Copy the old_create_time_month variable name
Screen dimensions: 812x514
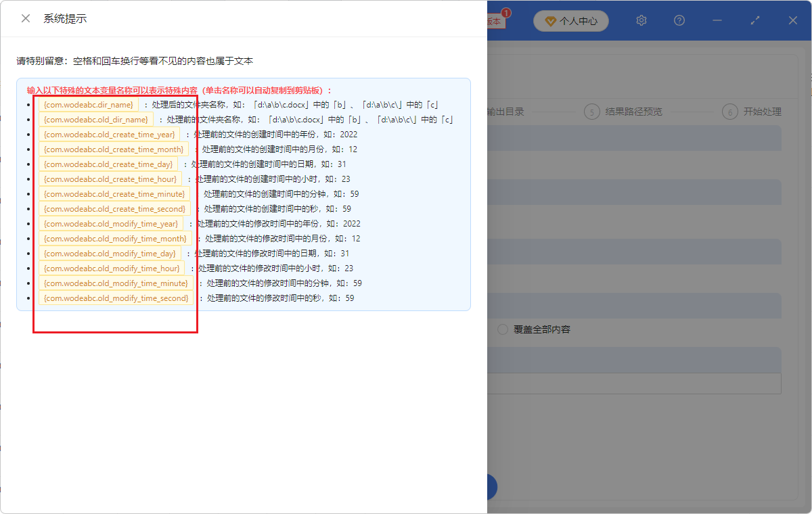tap(112, 149)
